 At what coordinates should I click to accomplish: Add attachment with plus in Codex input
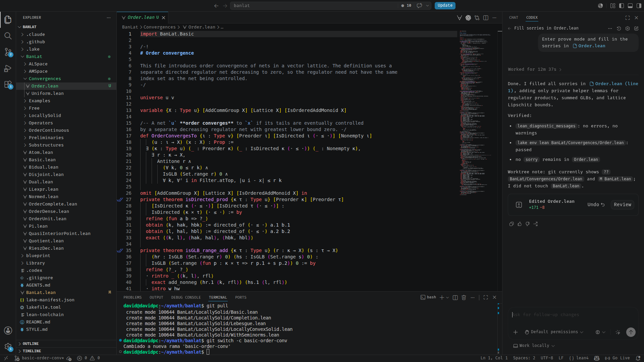tap(516, 332)
